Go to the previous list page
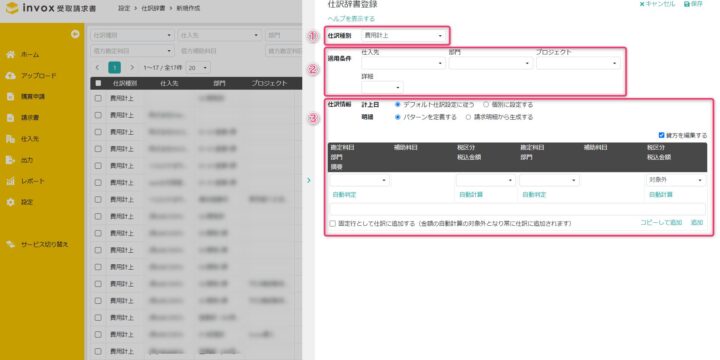720x360 pixels. (x=97, y=68)
